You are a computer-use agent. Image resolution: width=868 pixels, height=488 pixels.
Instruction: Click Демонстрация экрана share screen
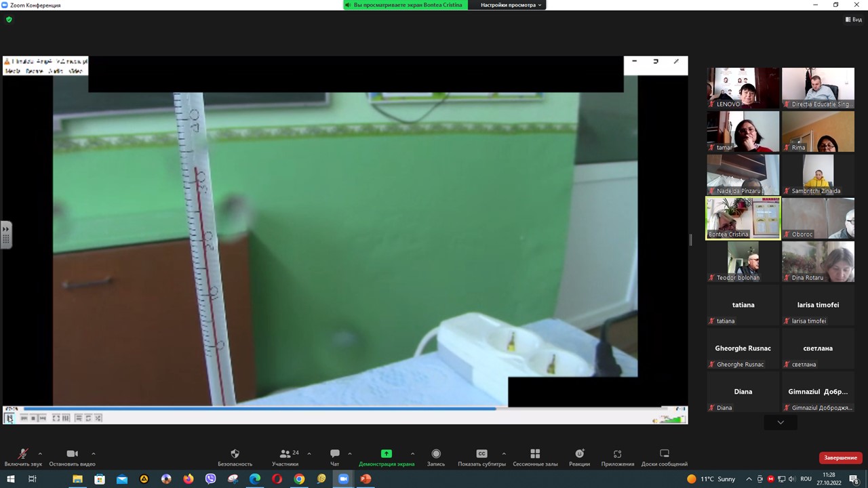pyautogui.click(x=387, y=454)
